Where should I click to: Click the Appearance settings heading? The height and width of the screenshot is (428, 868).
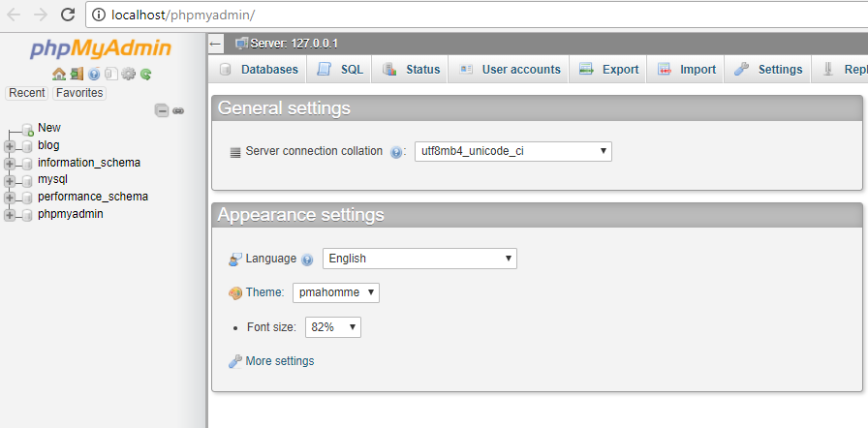coord(300,215)
